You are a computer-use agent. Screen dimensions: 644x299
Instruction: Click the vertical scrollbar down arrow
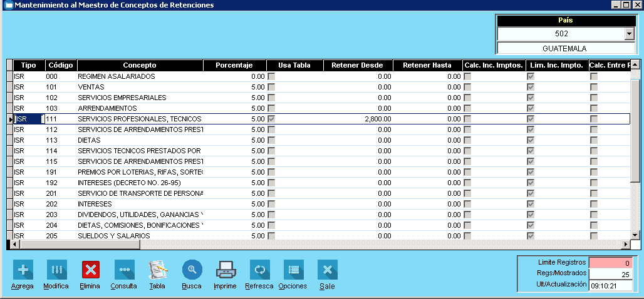(635, 235)
